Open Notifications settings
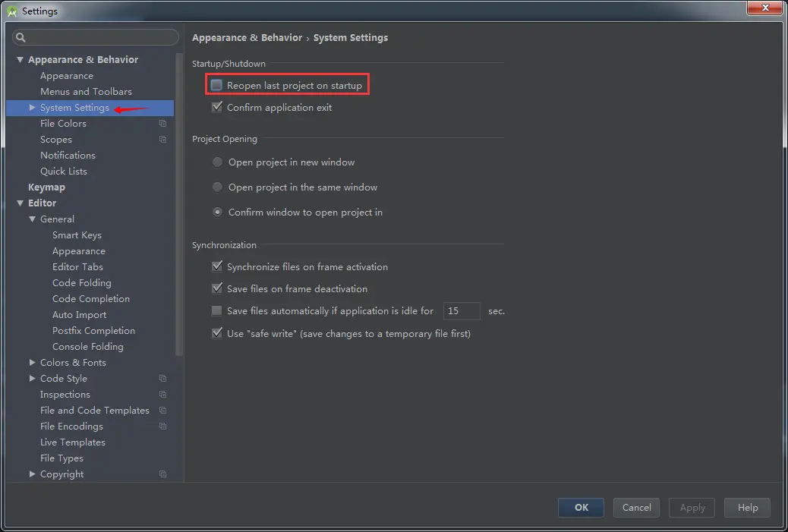This screenshot has height=532, width=788. click(x=68, y=156)
